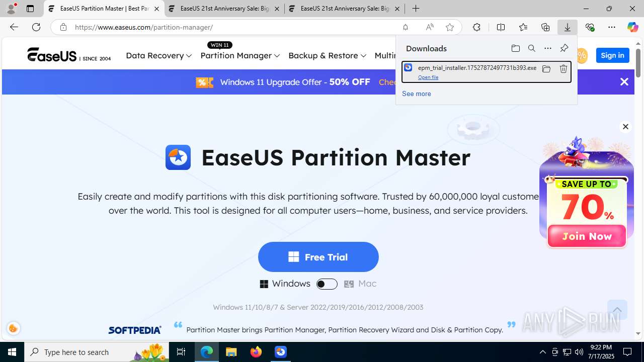
Task: Launch Firefox from the taskbar
Action: (x=256, y=352)
